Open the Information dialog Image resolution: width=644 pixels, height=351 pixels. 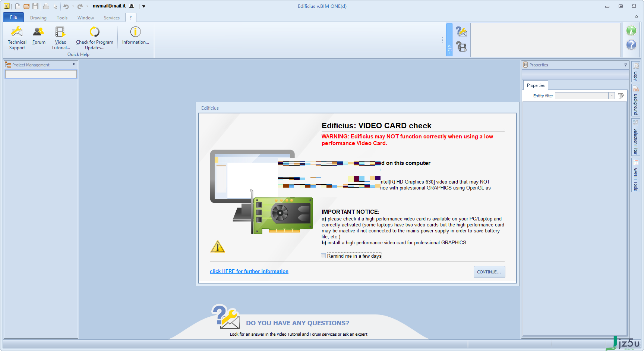tap(136, 35)
